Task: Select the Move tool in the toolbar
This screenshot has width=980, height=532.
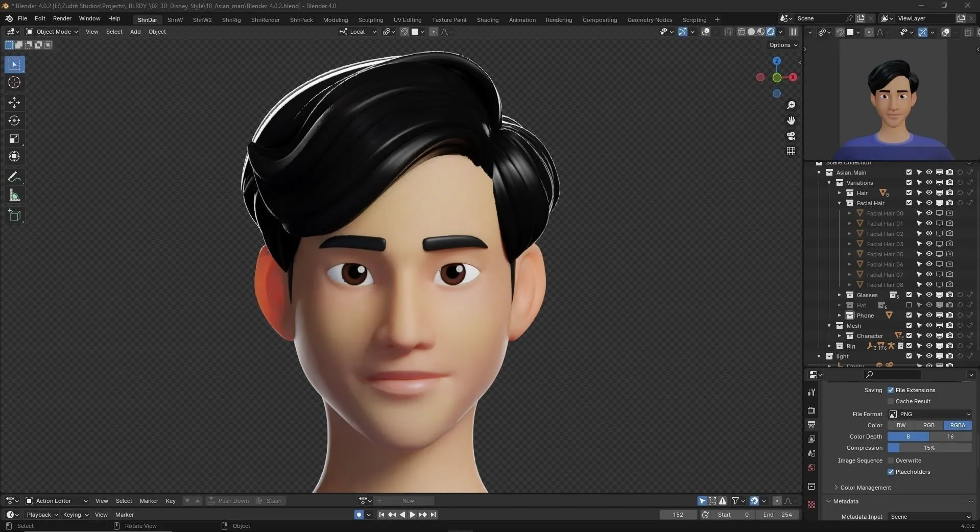Action: 14,103
